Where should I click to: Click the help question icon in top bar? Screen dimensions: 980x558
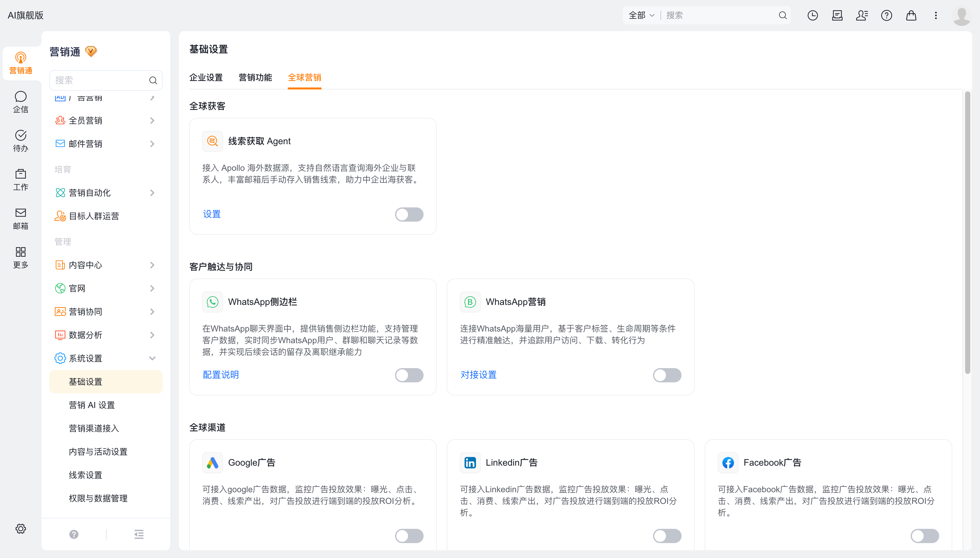[886, 15]
